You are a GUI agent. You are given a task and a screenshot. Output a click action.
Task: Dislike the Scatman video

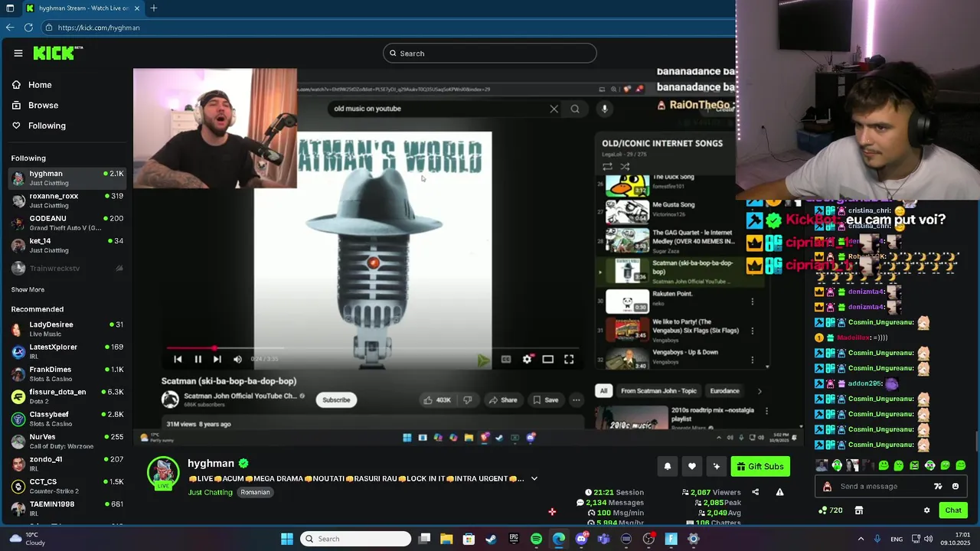coord(467,399)
